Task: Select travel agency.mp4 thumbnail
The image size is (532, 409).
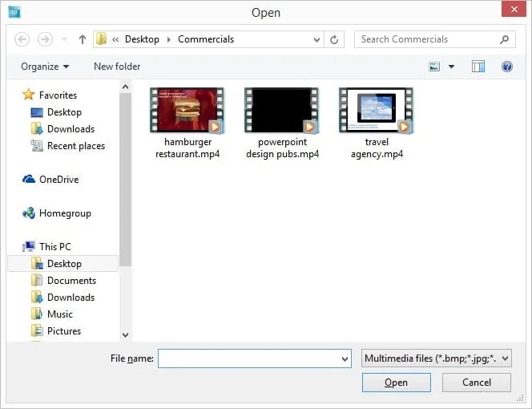Action: click(x=377, y=111)
